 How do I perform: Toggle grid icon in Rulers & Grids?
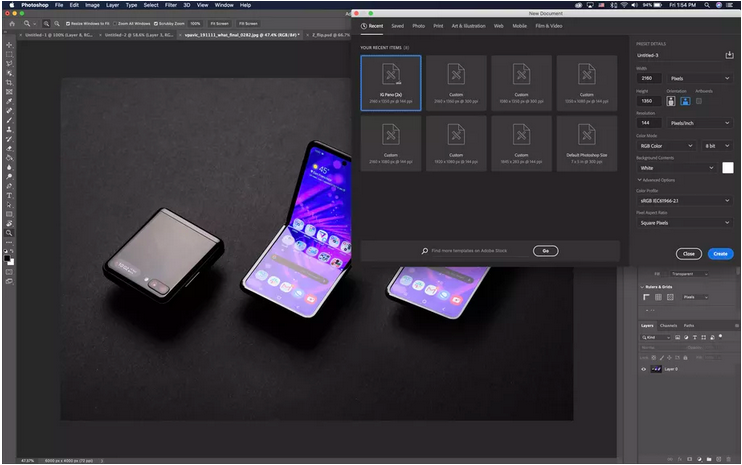click(658, 297)
